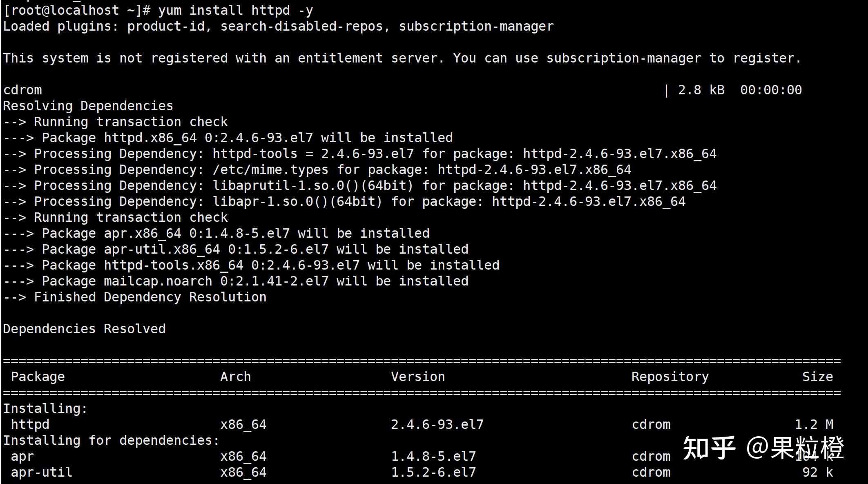Screen dimensions: 868x484
Task: Click the 'httpd-tools = 2.4.6-93.el7' dependency line
Action: click(x=360, y=154)
